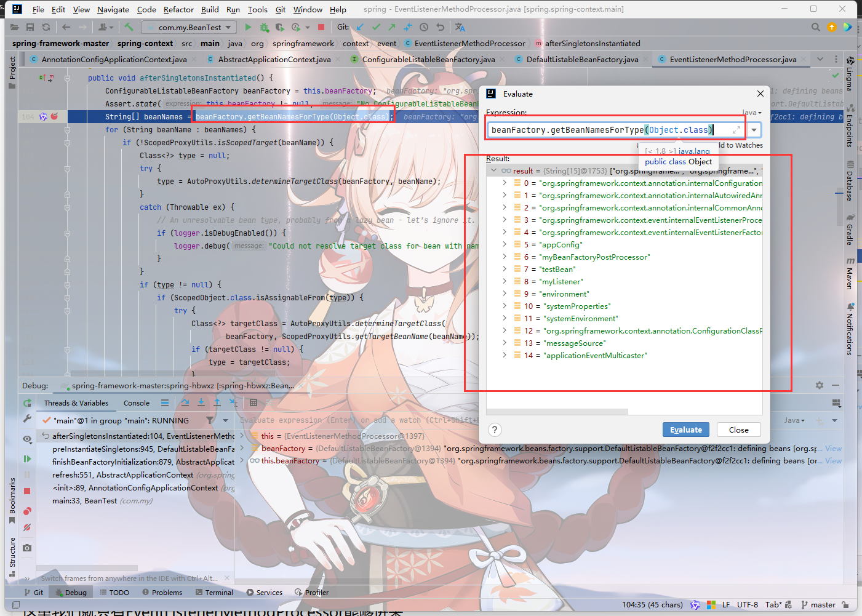The image size is (862, 616).
Task: Open expression history dropdown in Evaluate dialog
Action: (754, 130)
